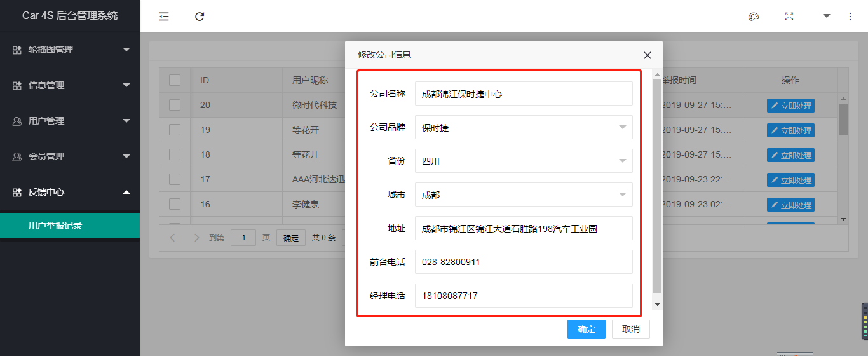Check the row with ID 16
The image size is (868, 356).
[x=175, y=204]
